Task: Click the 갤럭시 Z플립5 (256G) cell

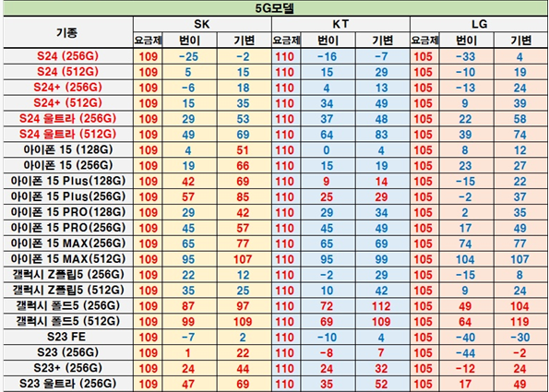Action: click(x=68, y=275)
